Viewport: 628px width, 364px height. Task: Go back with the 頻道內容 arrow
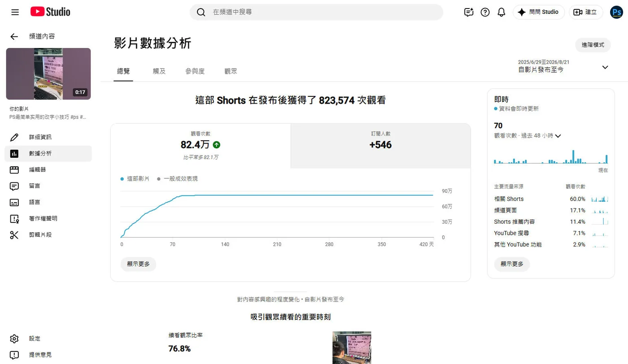[14, 37]
